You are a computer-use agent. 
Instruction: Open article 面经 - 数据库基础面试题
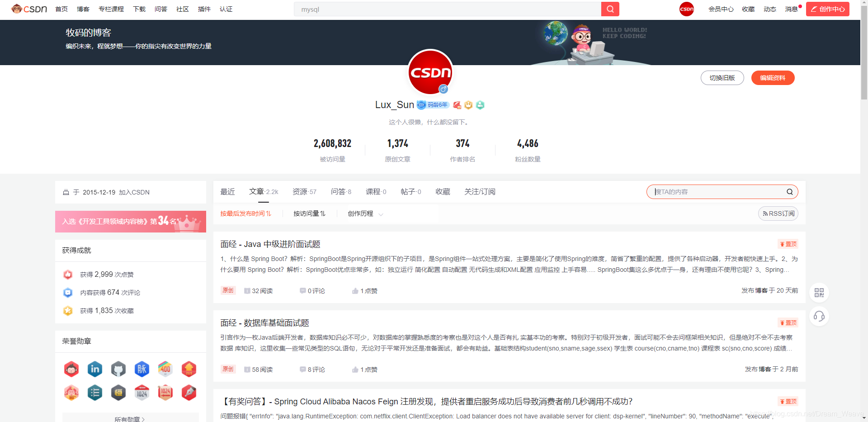click(264, 323)
